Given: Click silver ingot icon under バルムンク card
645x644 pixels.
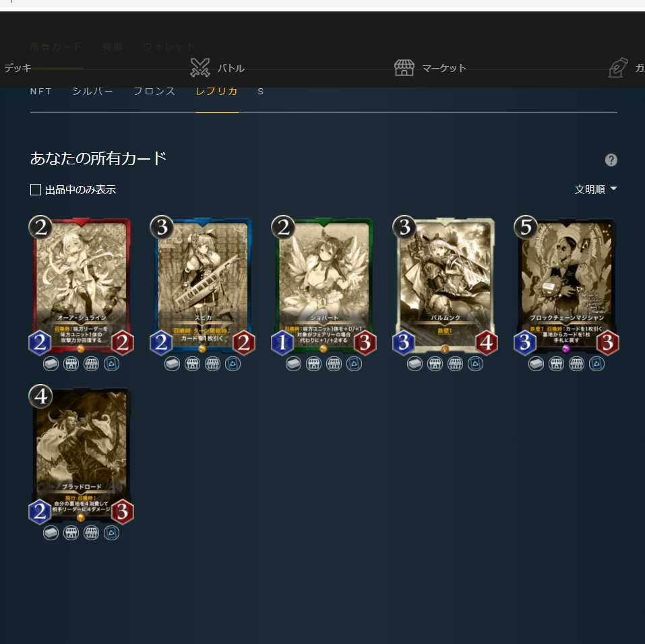Looking at the screenshot, I should click(414, 364).
